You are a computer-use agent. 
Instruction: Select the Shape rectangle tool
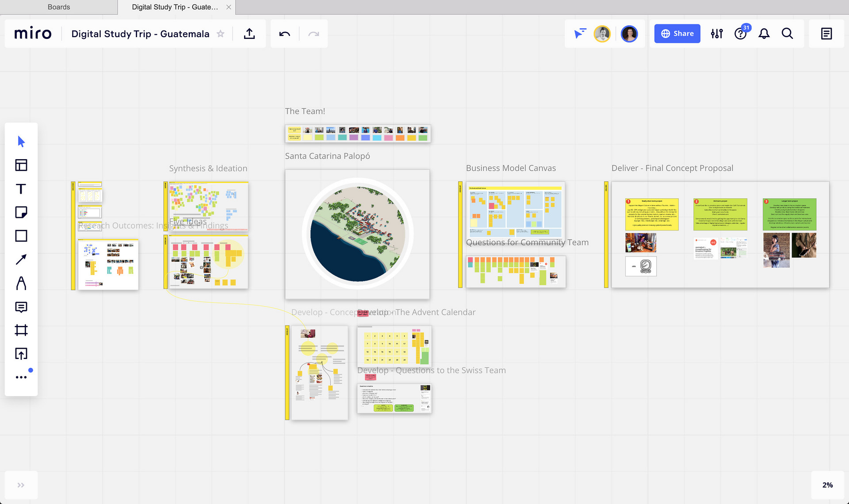point(21,236)
